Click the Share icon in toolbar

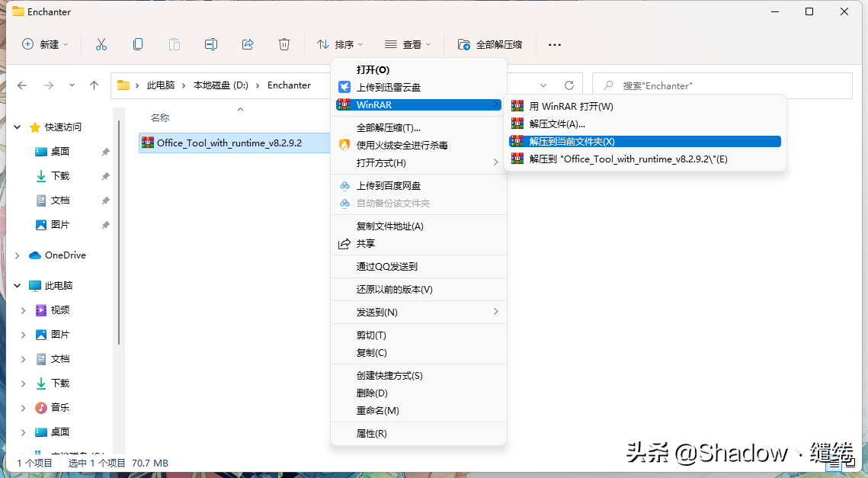coord(248,44)
